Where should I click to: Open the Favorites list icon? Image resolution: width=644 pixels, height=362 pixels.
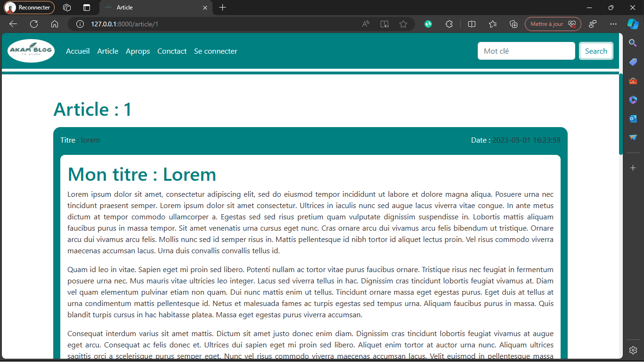493,24
